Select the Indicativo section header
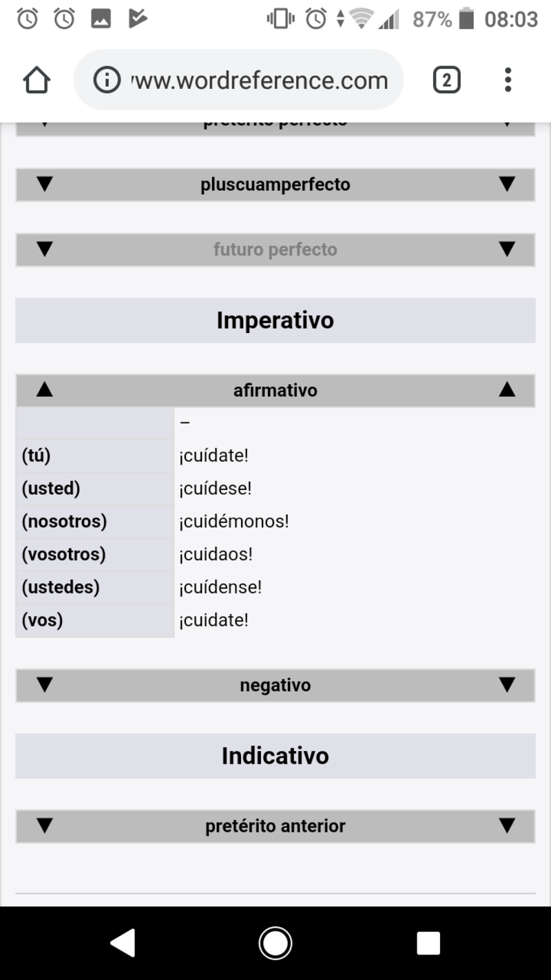551x980 pixels. tap(275, 755)
